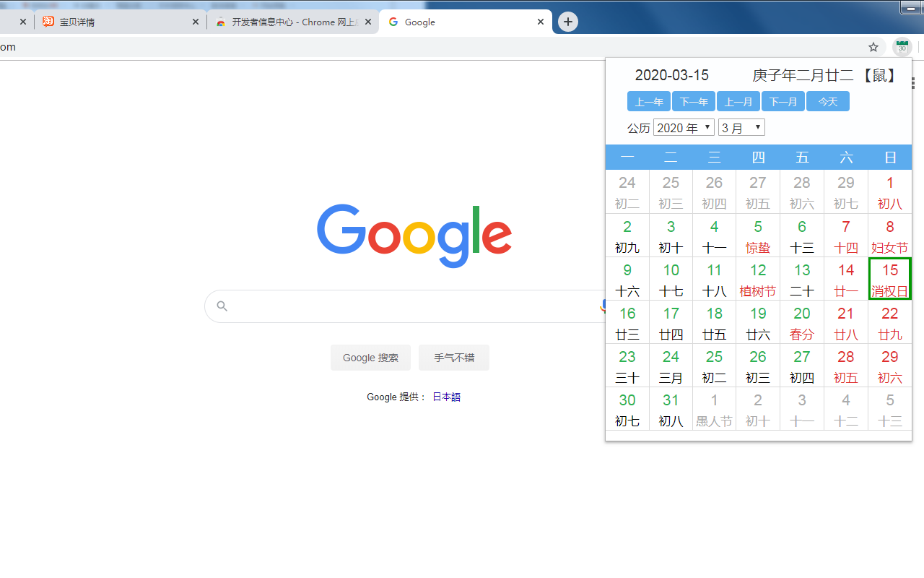Select March 30 初七 date cell
Screen dimensions: 924x578
pos(627,409)
